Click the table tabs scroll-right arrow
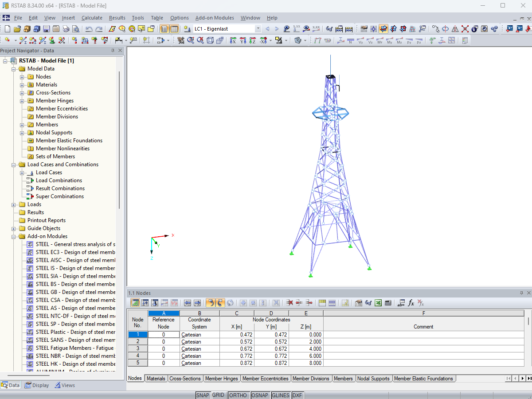Screen dimensions: 532x399 click(x=523, y=379)
